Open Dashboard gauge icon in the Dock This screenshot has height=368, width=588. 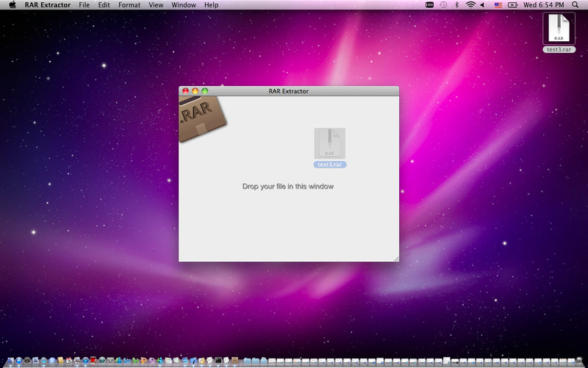point(27,361)
